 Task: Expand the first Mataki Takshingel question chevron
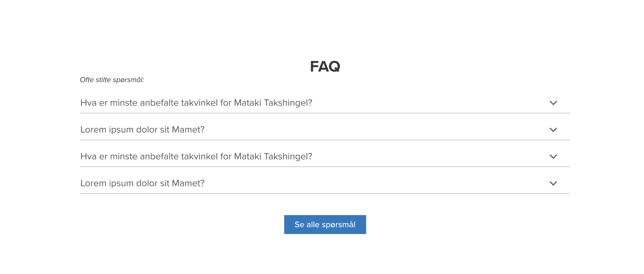(553, 103)
